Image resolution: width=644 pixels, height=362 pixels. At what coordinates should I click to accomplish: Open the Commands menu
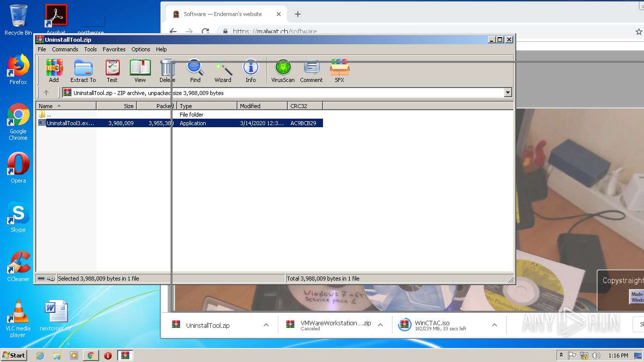click(x=65, y=49)
